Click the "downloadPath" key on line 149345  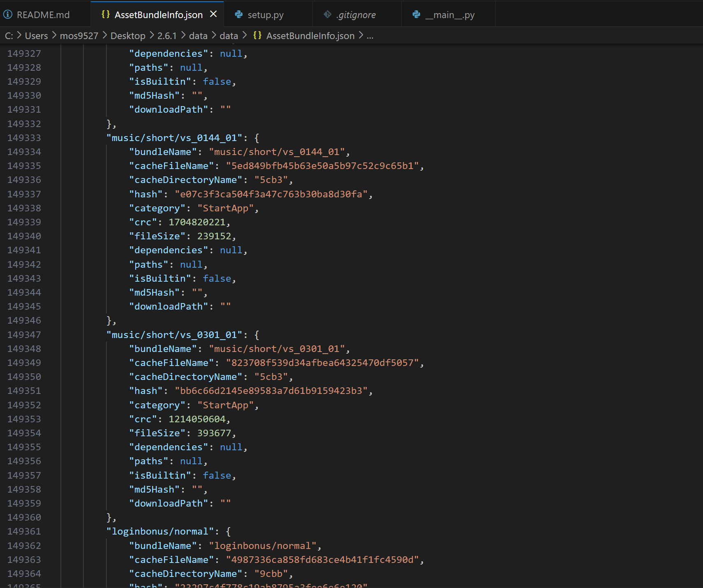(x=169, y=306)
